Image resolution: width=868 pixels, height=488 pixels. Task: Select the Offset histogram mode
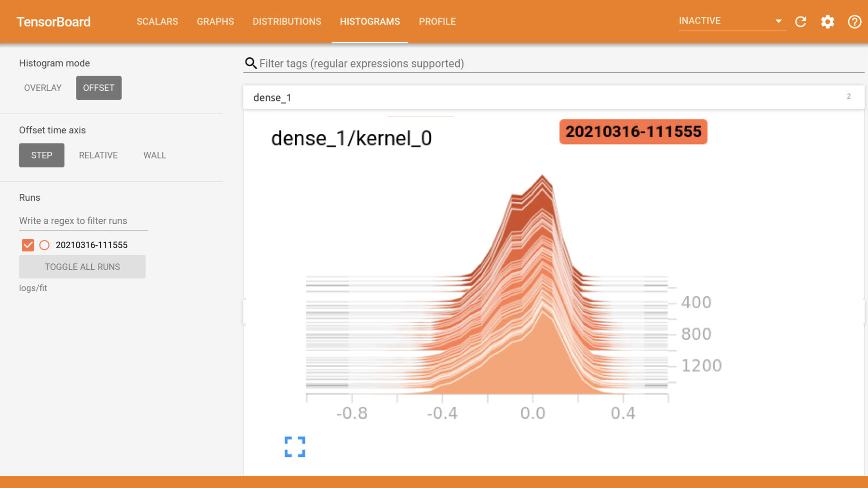pyautogui.click(x=99, y=88)
